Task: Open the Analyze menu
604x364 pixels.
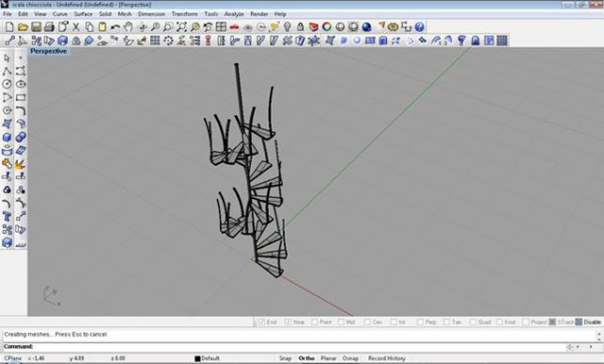Action: pyautogui.click(x=234, y=14)
